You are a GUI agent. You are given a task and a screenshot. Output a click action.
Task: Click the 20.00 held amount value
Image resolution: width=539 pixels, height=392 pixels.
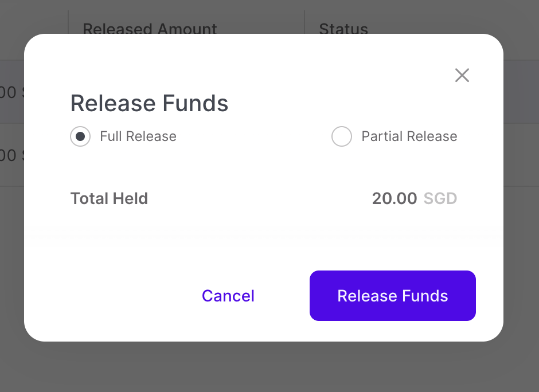(x=395, y=199)
